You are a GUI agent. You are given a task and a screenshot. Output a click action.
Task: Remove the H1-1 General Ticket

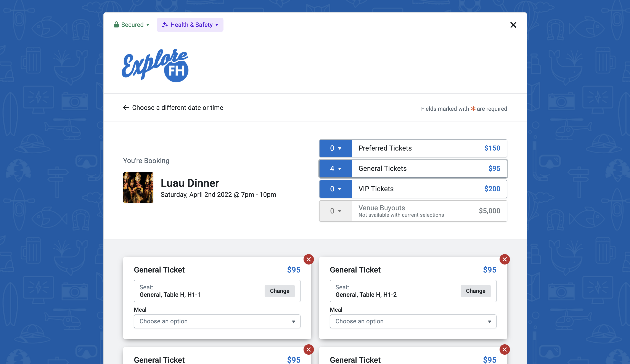coord(309,259)
